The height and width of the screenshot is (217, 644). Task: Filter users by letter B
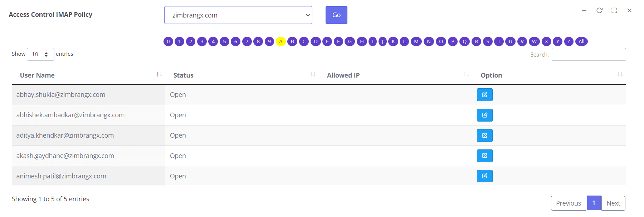tap(292, 41)
